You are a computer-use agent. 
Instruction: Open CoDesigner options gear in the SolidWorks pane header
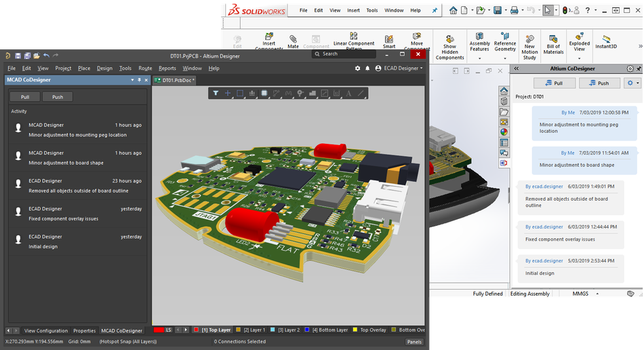630,69
